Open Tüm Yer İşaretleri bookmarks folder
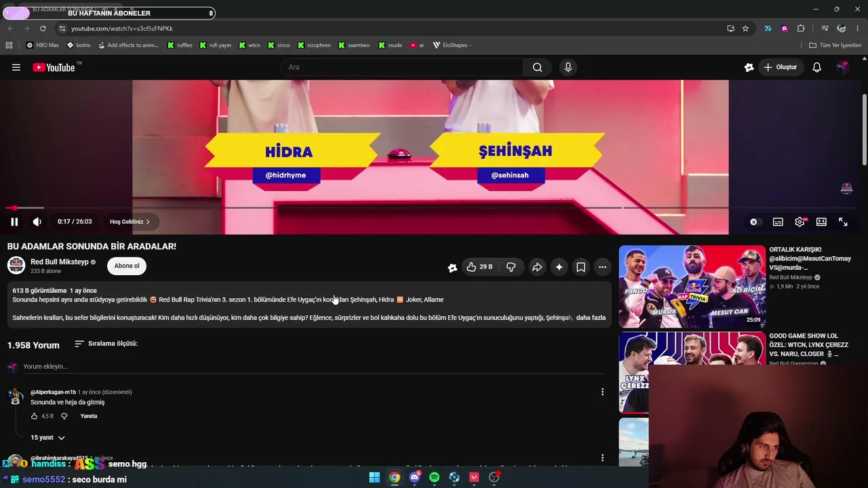The width and height of the screenshot is (868, 488). coord(835,45)
